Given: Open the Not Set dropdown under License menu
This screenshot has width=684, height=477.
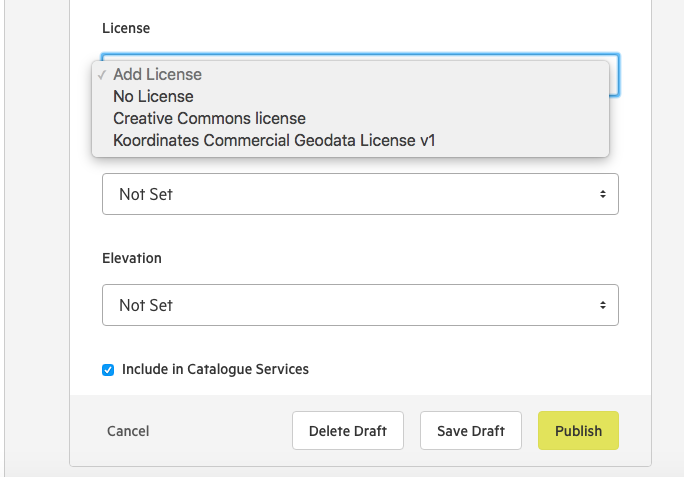Looking at the screenshot, I should [360, 194].
